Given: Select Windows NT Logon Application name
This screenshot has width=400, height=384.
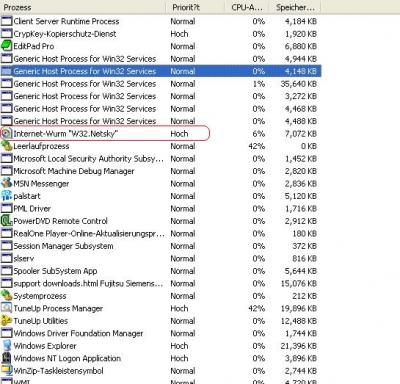Looking at the screenshot, I should pos(67,359).
